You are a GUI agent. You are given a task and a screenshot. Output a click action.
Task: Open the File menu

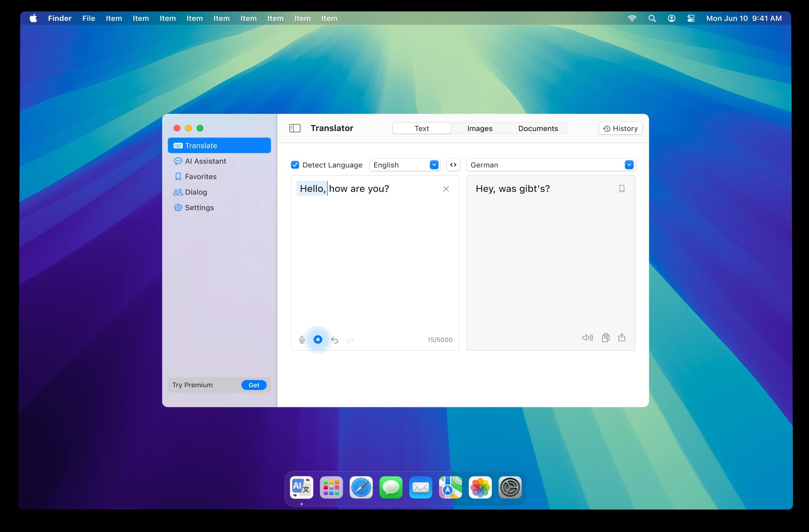tap(89, 18)
